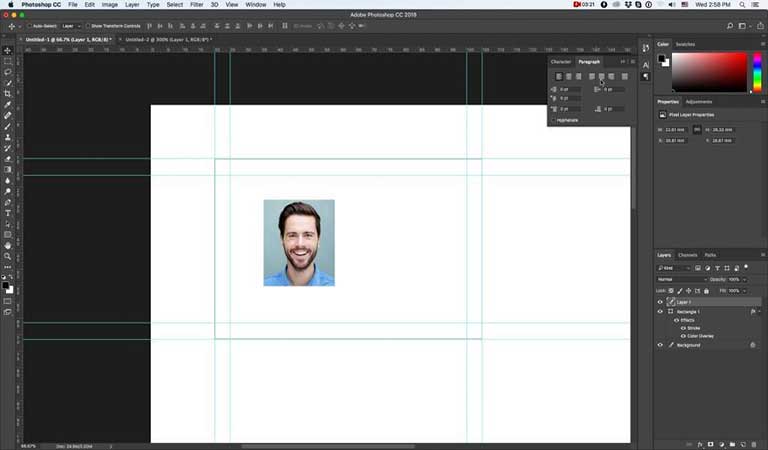
Task: Select the Move tool in the toolbar
Action: click(8, 50)
